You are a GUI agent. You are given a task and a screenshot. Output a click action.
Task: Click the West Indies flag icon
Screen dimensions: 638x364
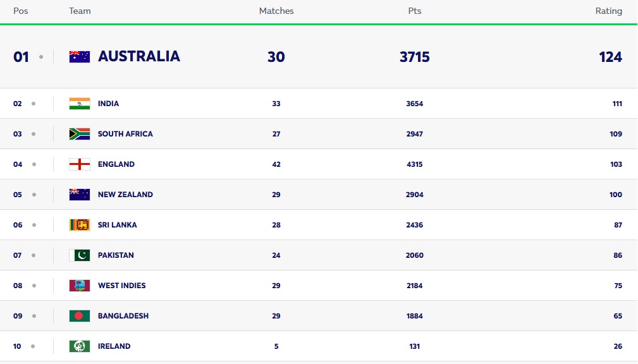click(x=80, y=286)
